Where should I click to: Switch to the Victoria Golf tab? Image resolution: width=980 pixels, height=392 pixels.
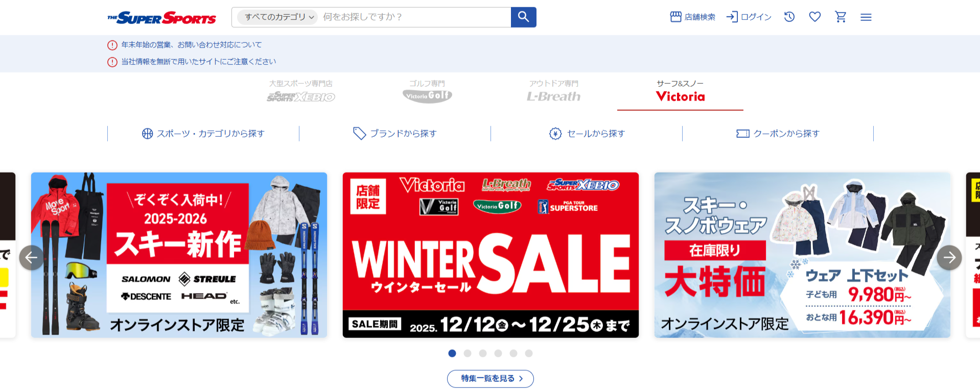427,92
